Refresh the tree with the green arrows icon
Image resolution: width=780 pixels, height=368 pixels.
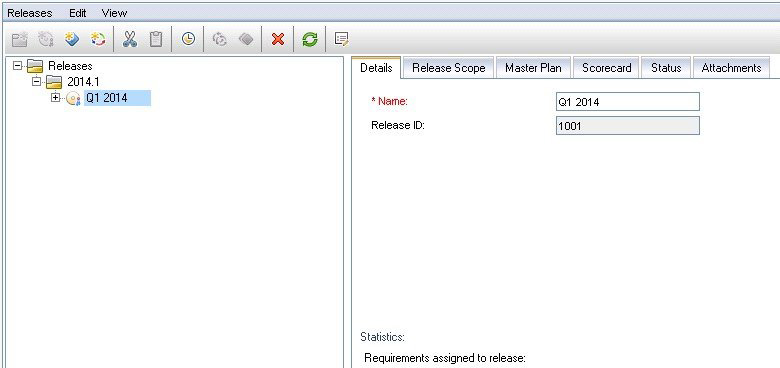click(310, 39)
